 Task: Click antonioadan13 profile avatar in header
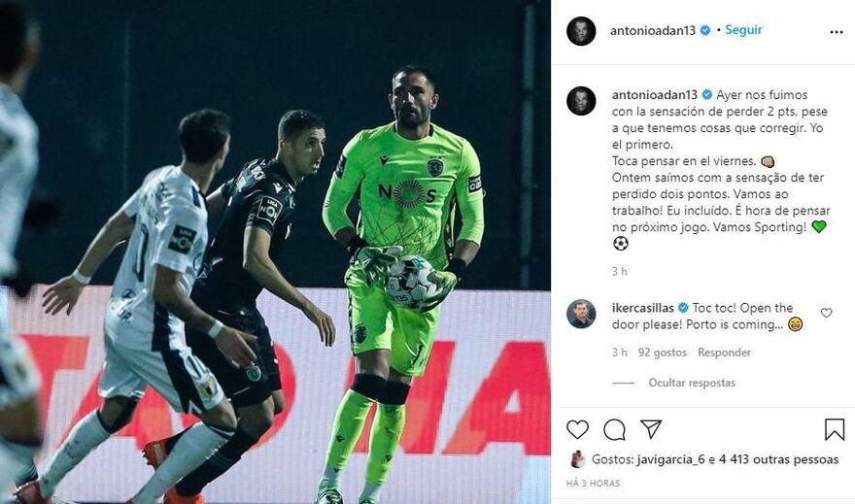(581, 31)
